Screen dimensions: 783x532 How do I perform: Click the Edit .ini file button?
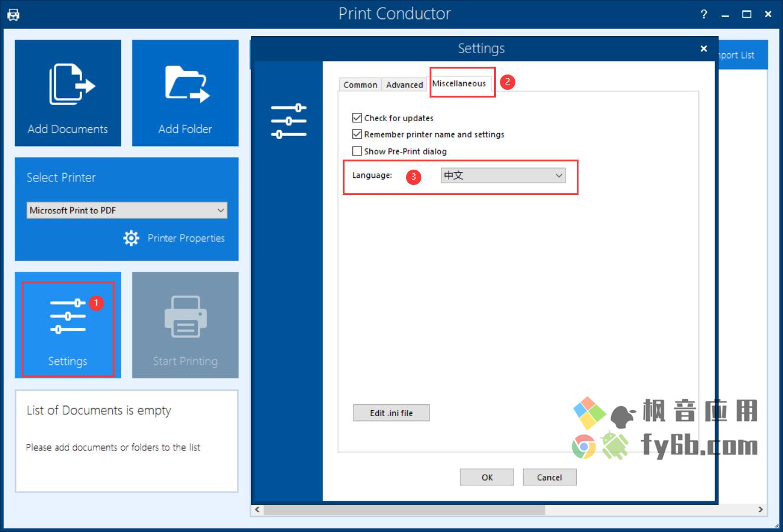pyautogui.click(x=391, y=413)
